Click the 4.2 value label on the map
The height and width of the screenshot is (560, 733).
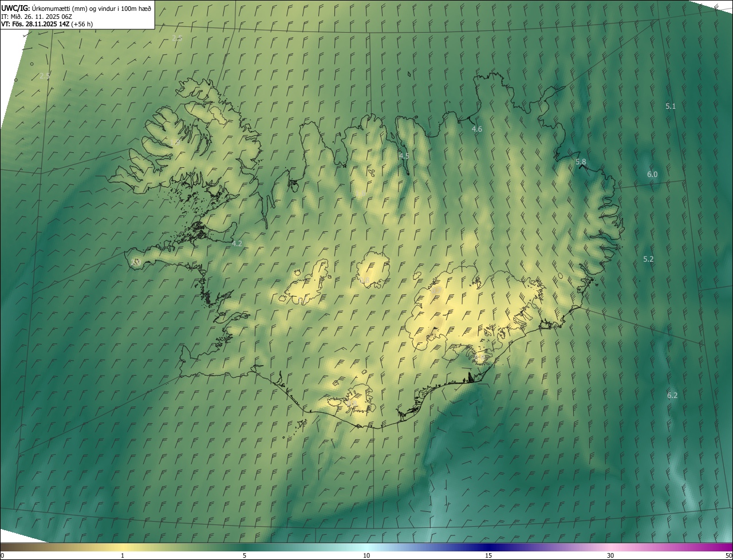tap(237, 243)
